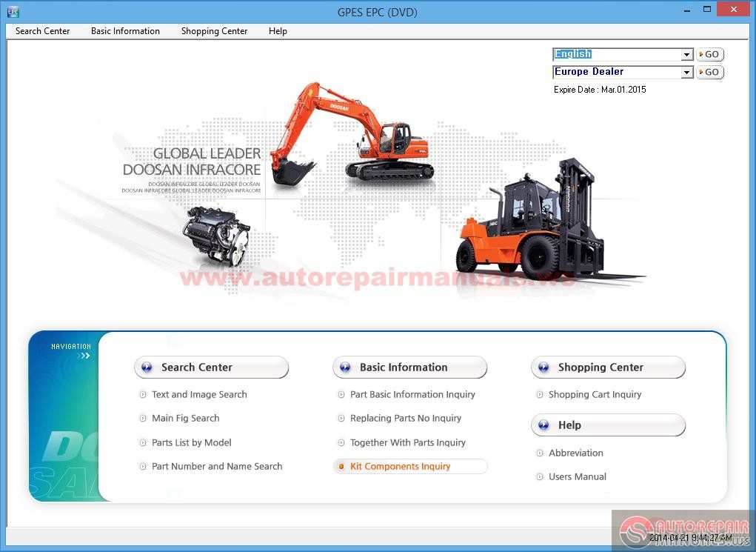Viewport: 756px width, 552px height.
Task: Open the Search Center menu
Action: pyautogui.click(x=42, y=31)
